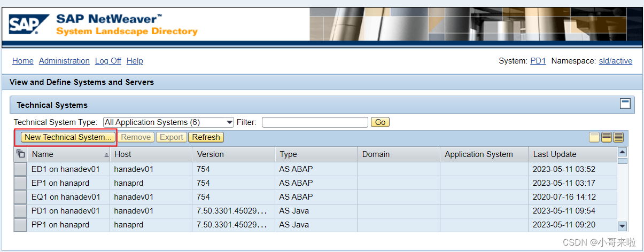
Task: Click date '2020-07-16 14:12'
Action: [x=564, y=197]
